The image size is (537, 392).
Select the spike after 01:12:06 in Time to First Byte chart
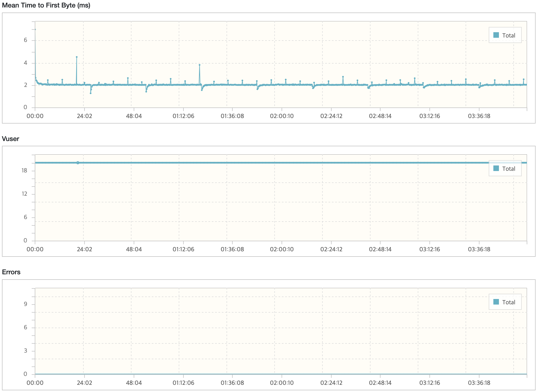point(200,65)
